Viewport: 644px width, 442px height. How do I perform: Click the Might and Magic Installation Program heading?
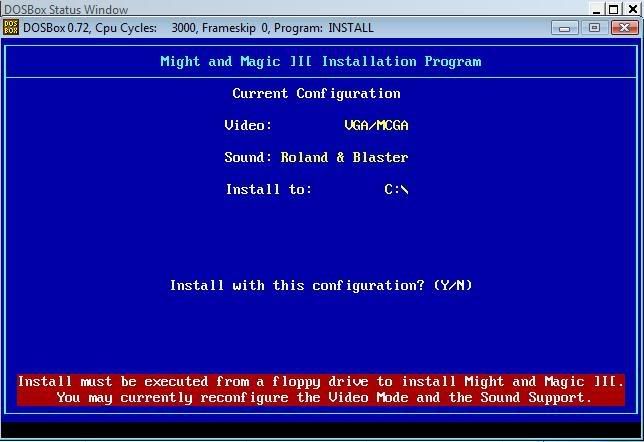pyautogui.click(x=321, y=62)
